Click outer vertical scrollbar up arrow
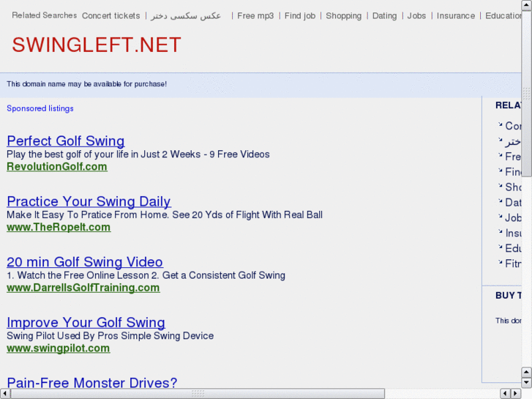This screenshot has width=532, height=399. pyautogui.click(x=526, y=5)
